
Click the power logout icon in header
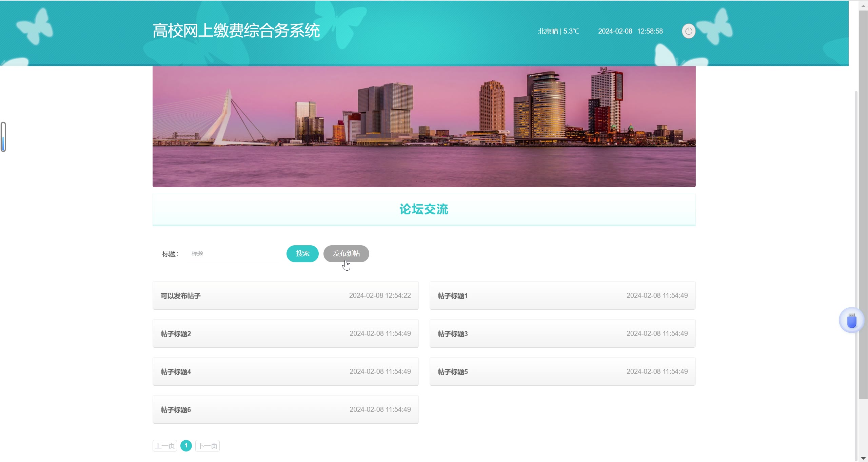pos(688,31)
